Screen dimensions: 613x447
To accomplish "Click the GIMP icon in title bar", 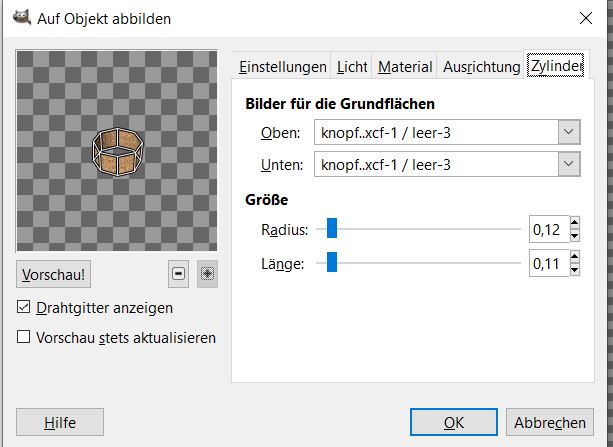I will (20, 18).
